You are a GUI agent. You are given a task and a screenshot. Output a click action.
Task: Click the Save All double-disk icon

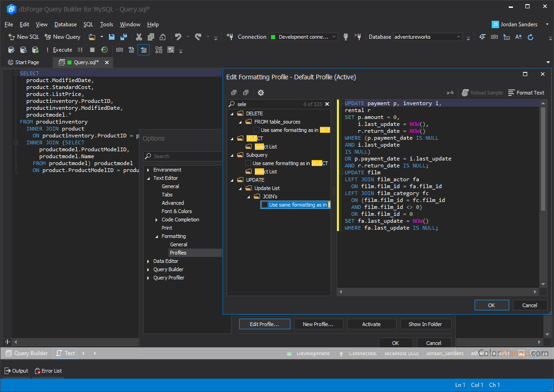(x=124, y=37)
